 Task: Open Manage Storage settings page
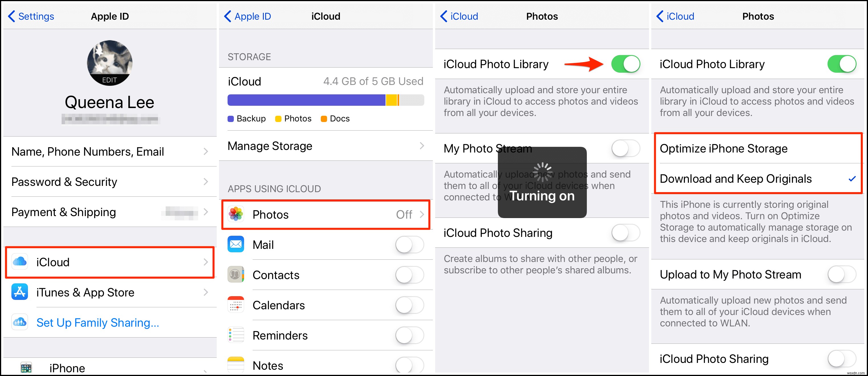[325, 147]
